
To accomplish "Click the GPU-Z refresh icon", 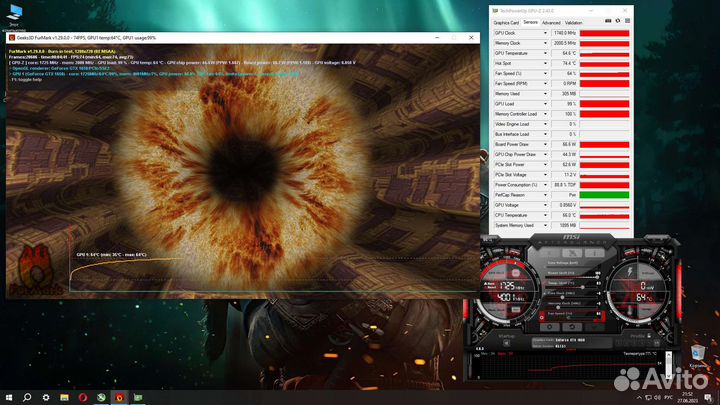I will [x=618, y=21].
